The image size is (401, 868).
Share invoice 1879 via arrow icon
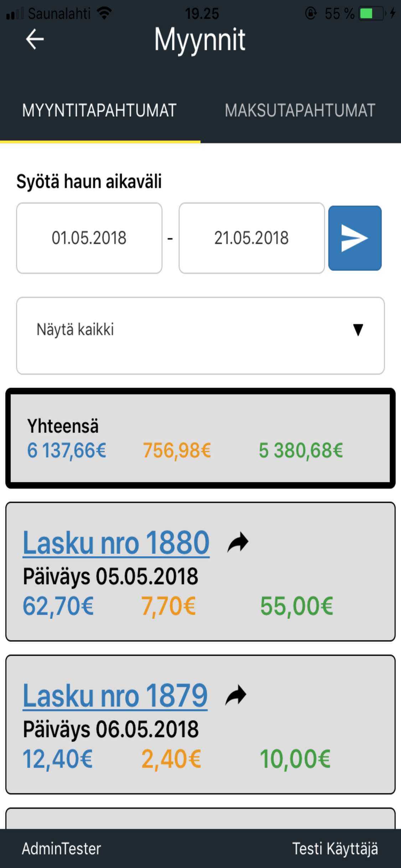tap(236, 695)
